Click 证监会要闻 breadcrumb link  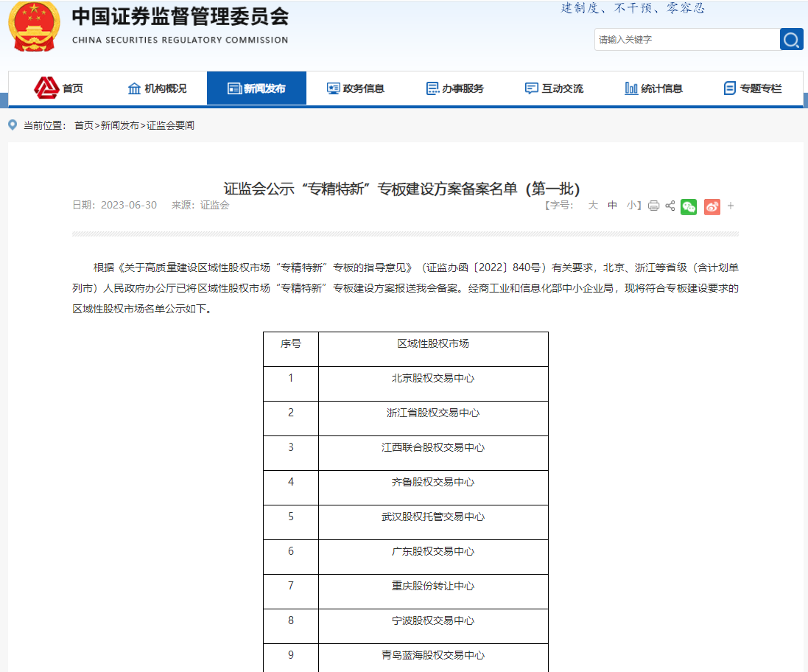coord(170,126)
